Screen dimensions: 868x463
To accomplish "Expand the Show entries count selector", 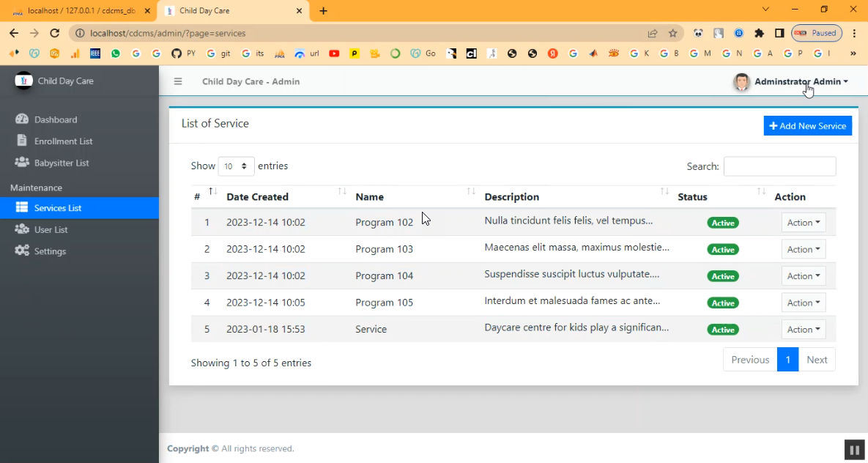I will 236,166.
